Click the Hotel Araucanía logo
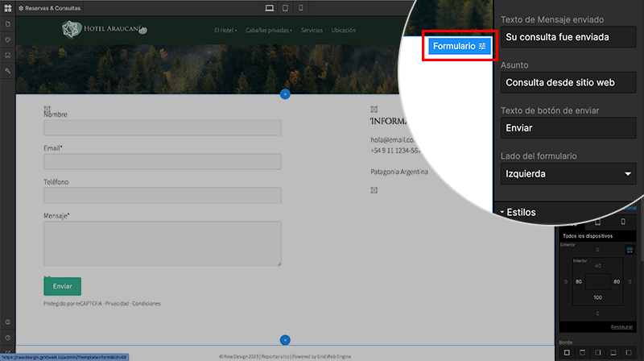644x361 pixels. [105, 29]
